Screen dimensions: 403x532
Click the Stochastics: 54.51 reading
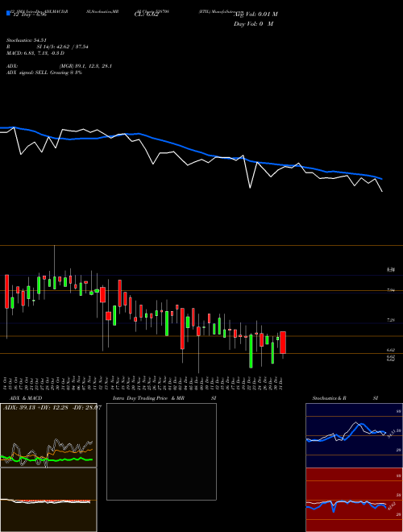tap(27, 40)
